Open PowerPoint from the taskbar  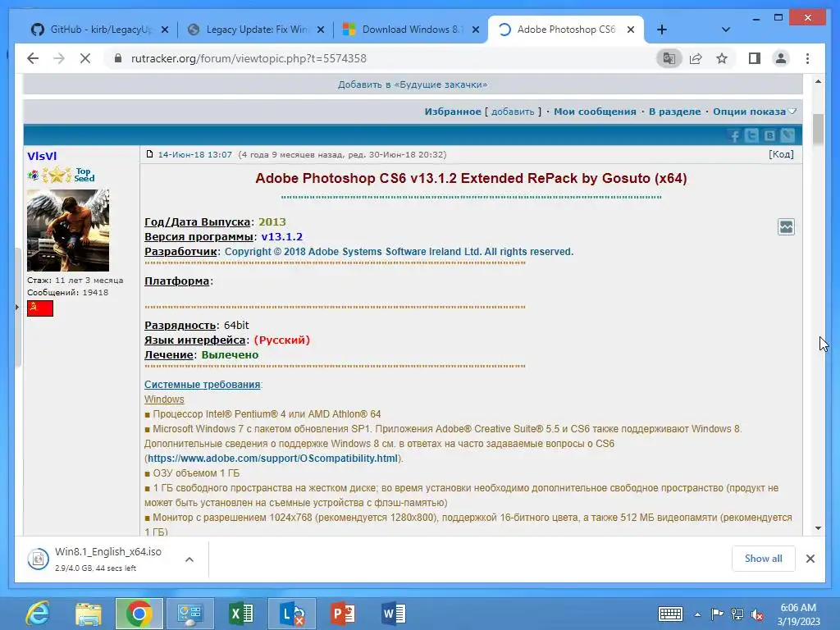(x=343, y=614)
